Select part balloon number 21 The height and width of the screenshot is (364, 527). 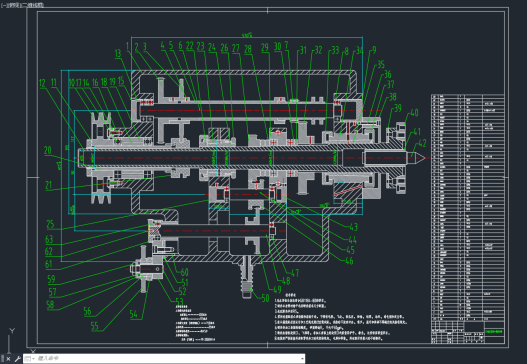click(49, 185)
